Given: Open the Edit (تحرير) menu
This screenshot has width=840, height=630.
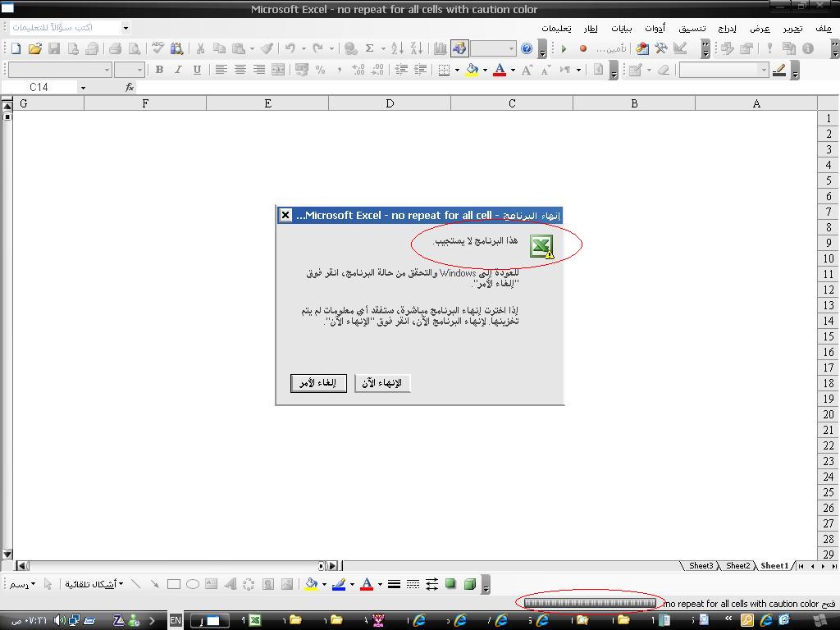Looking at the screenshot, I should (x=793, y=28).
